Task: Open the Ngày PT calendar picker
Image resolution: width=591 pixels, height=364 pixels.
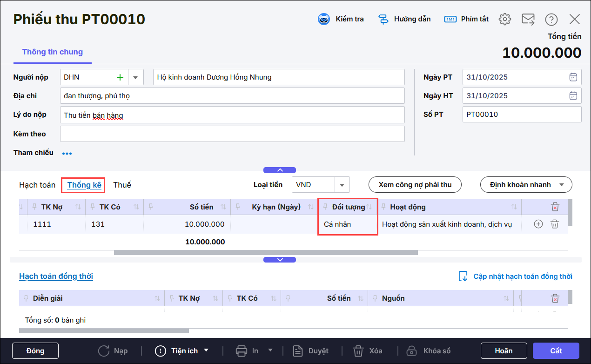Action: tap(573, 77)
